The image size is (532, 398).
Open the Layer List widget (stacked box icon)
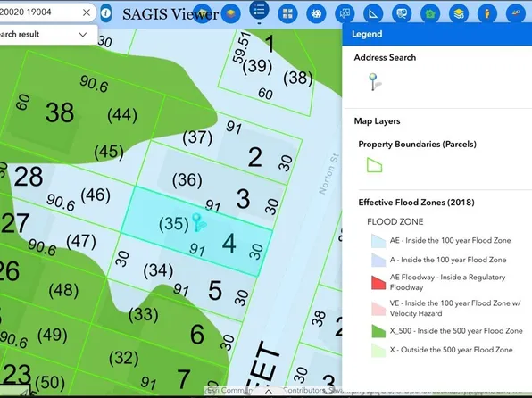[x=231, y=13]
